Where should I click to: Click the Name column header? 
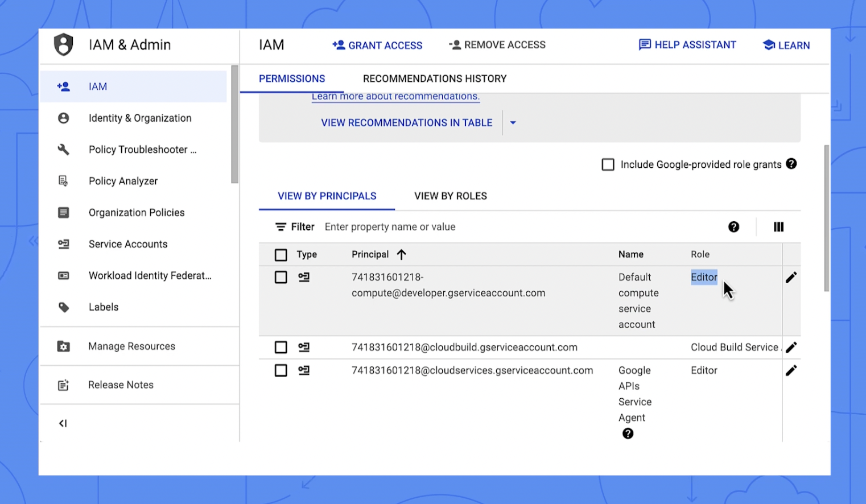631,254
